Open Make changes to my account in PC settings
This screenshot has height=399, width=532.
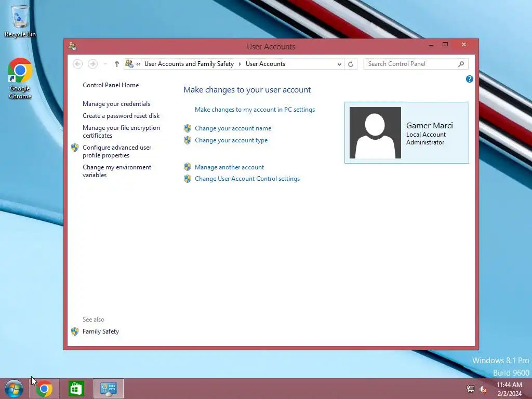click(255, 110)
